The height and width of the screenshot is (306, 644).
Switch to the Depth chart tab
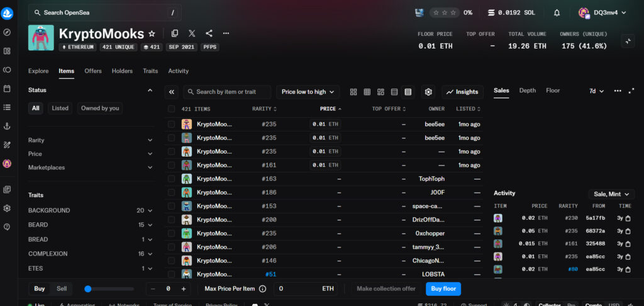[527, 91]
